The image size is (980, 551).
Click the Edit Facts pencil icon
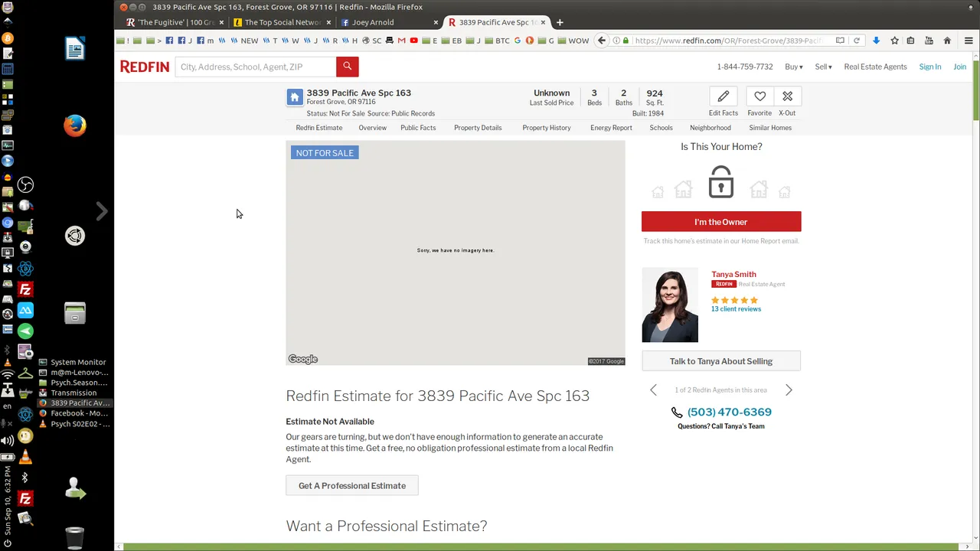pos(724,96)
